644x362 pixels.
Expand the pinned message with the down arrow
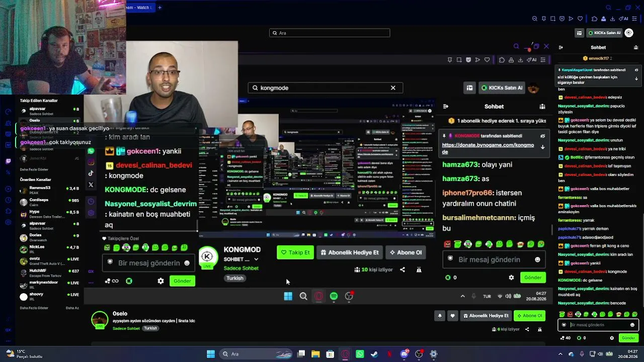click(x=636, y=78)
